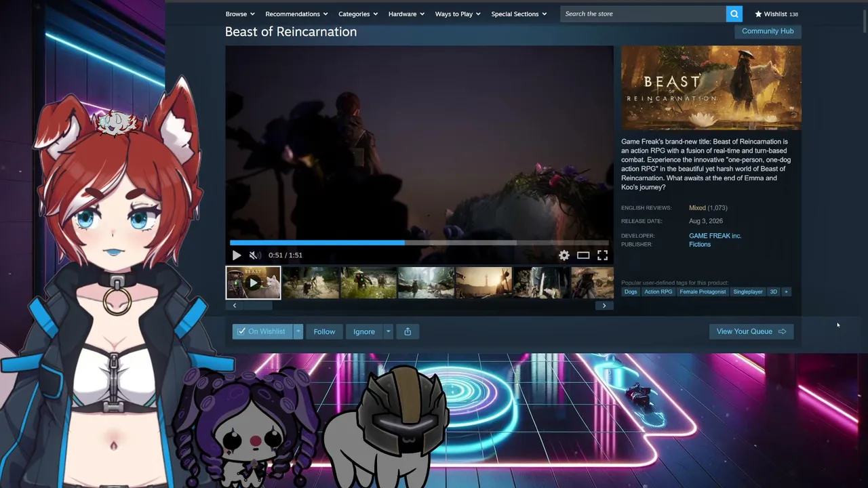Share this game with the share icon
This screenshot has width=868, height=488.
coord(408,331)
